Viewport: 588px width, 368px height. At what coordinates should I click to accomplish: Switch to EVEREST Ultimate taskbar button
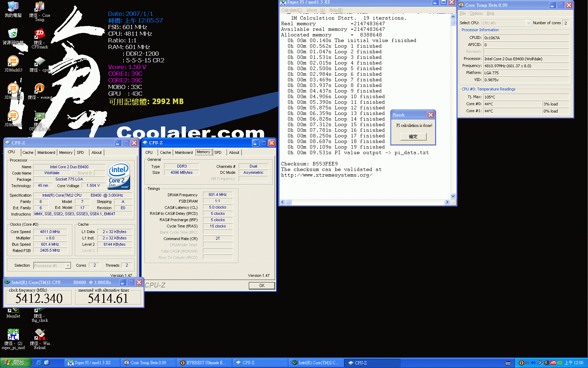(204, 363)
